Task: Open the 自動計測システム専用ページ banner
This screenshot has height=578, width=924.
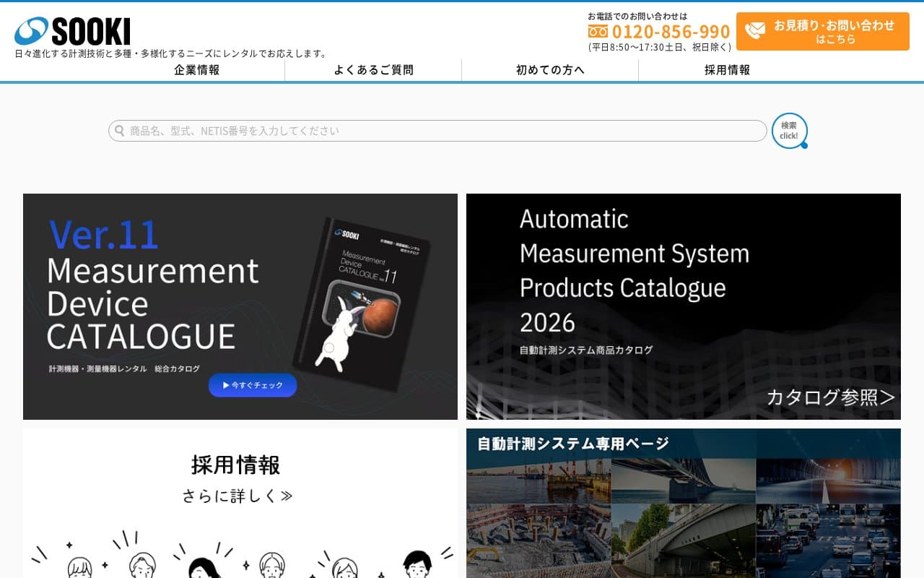Action: pos(684,503)
